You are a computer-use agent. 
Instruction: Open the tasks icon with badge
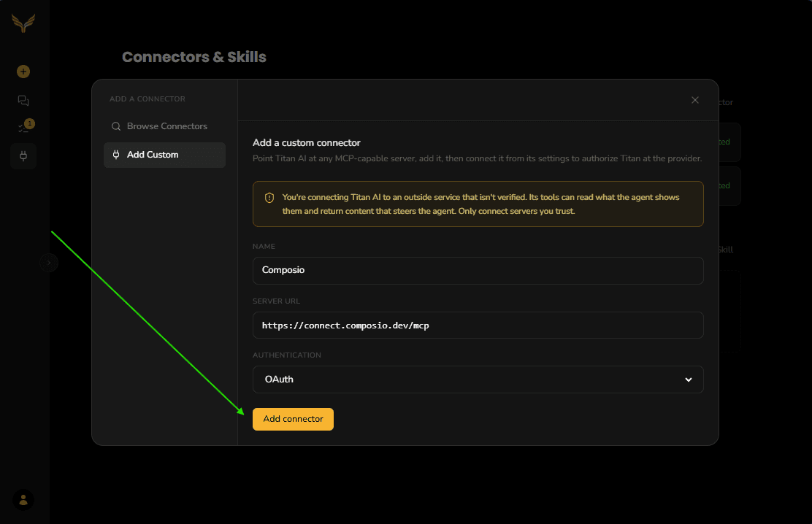coord(25,126)
